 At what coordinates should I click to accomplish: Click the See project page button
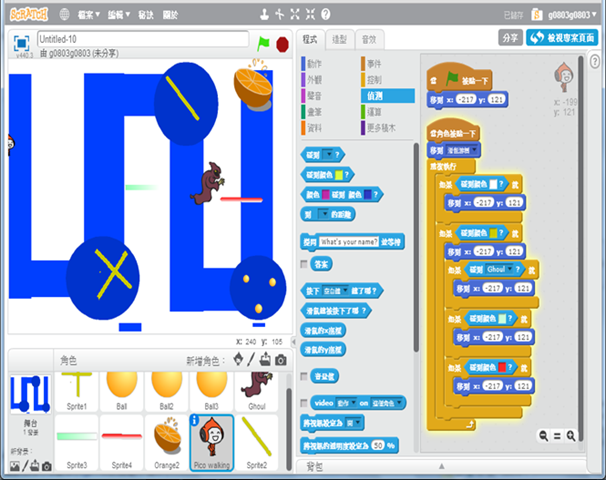pyautogui.click(x=562, y=37)
